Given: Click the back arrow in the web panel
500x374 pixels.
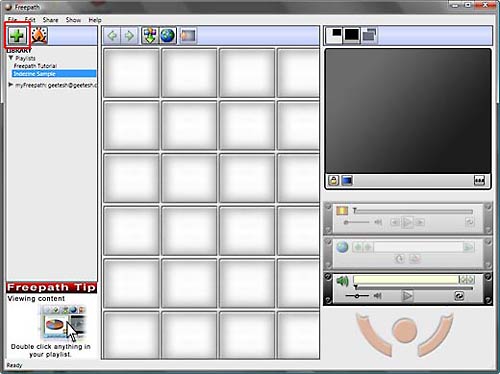Looking at the screenshot, I should pyautogui.click(x=358, y=247).
